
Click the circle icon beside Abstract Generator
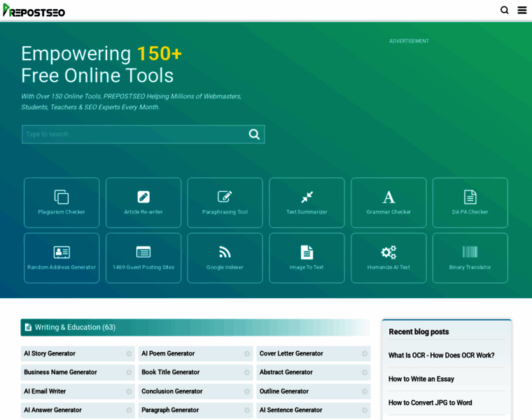tap(365, 372)
